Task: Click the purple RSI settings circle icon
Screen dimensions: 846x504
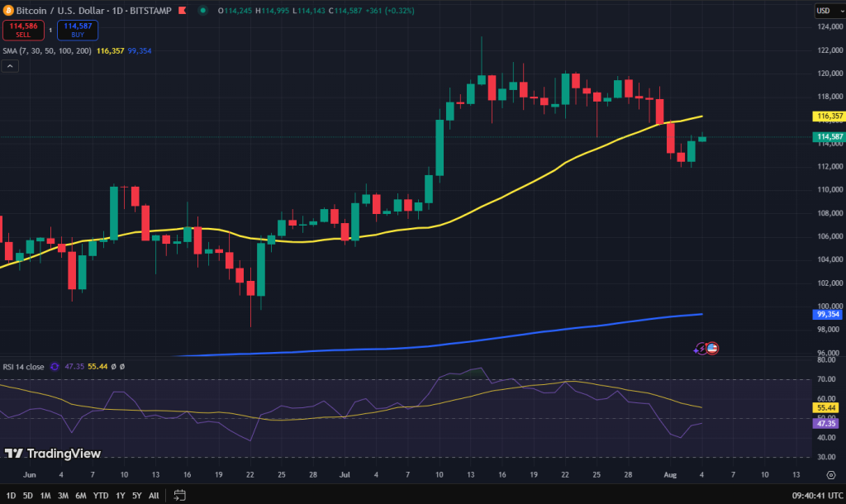Action: 55,367
